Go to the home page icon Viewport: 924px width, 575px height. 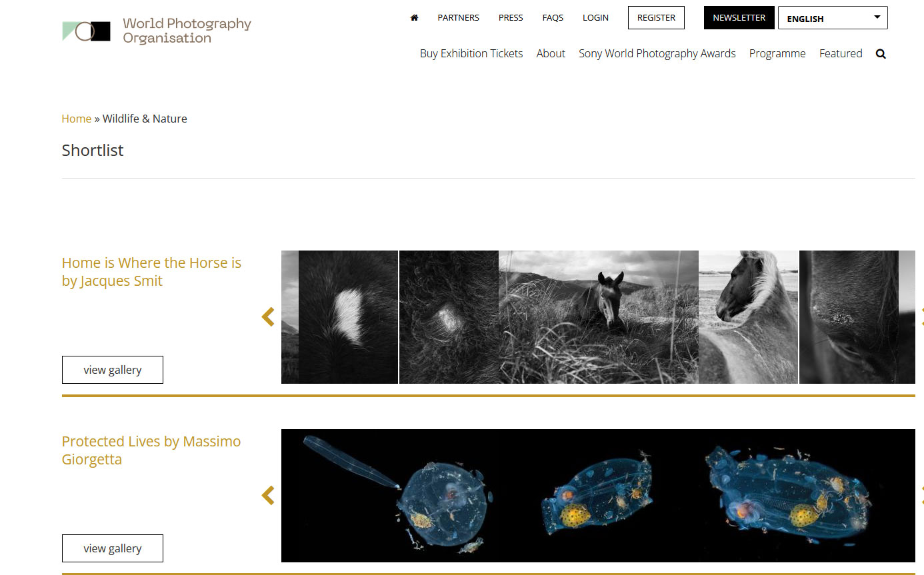[414, 18]
